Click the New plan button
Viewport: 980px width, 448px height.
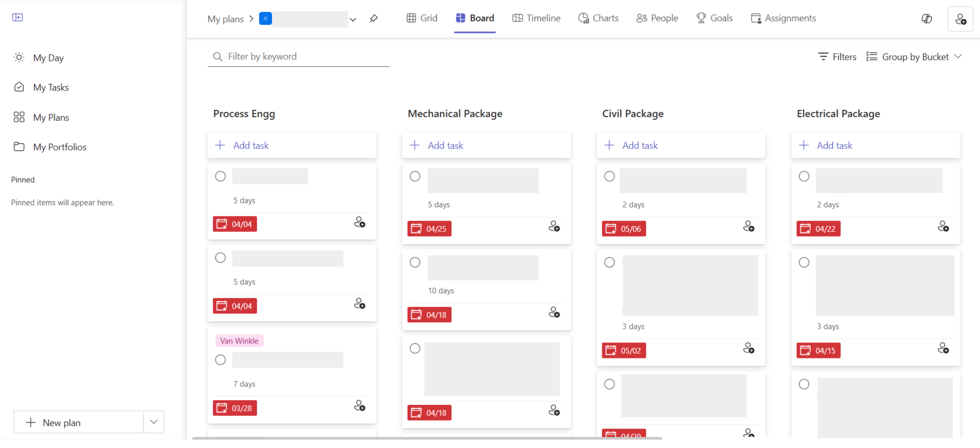(79, 422)
